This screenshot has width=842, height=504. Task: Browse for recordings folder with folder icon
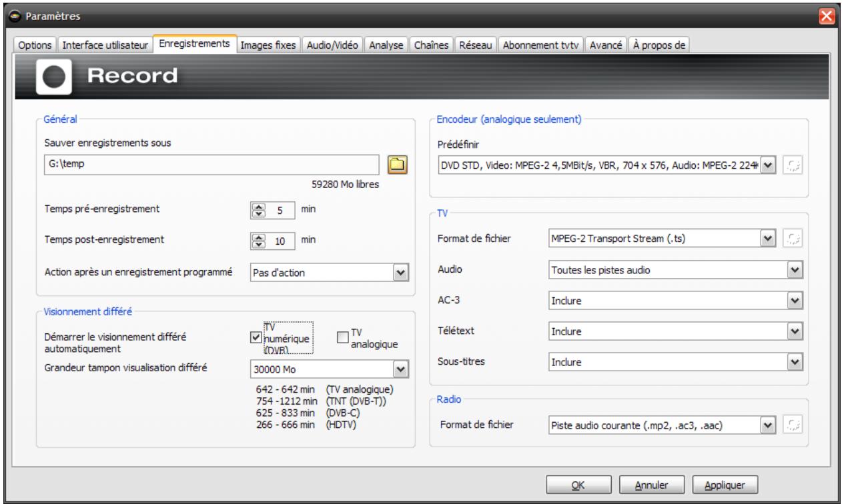click(398, 164)
